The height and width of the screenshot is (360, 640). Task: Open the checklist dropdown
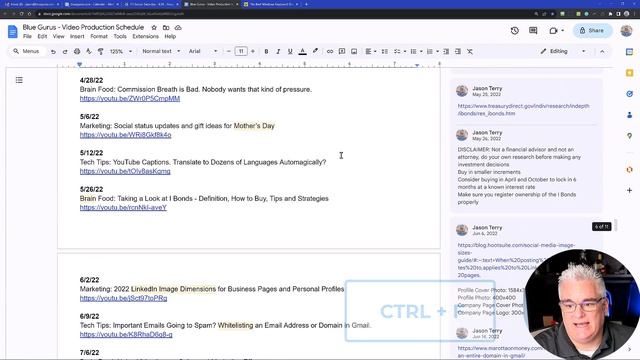400,51
